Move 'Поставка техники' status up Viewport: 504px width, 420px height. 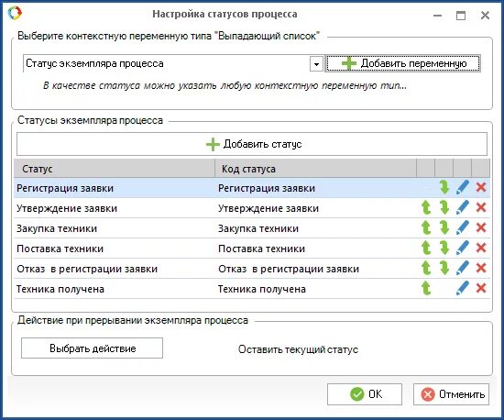click(x=426, y=249)
